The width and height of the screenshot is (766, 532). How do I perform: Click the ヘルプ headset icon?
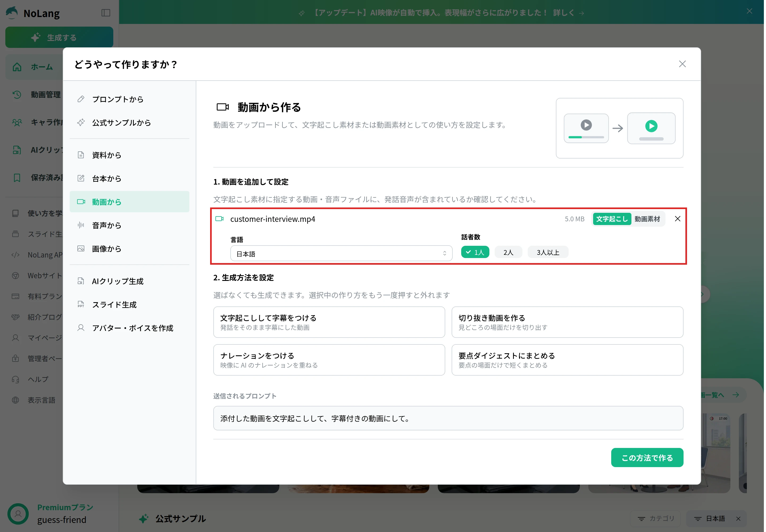click(15, 379)
